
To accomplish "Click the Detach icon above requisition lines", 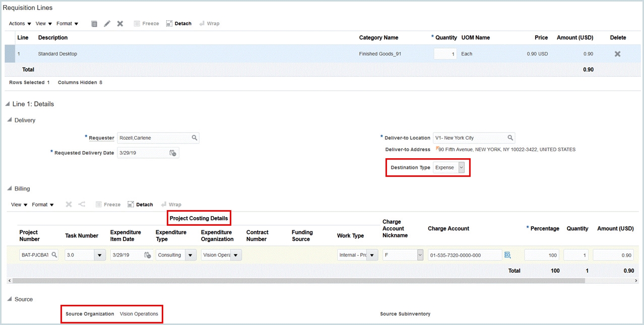I will (178, 23).
